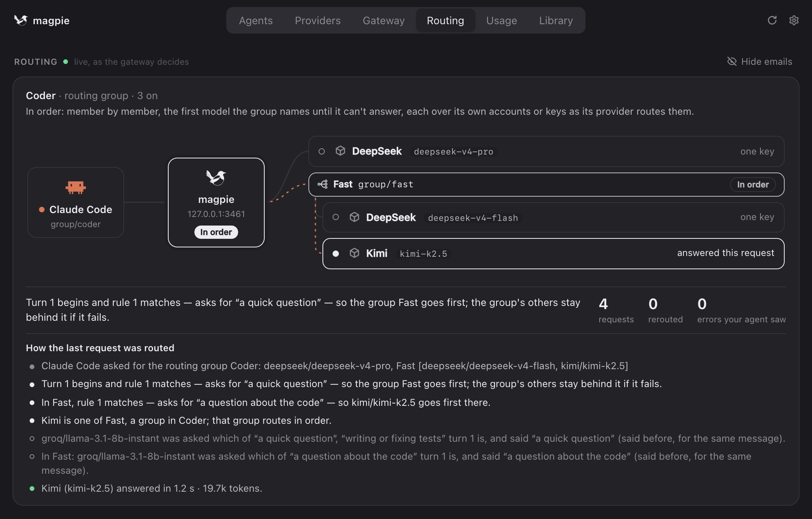
Task: Click the cube icon beside DeepSeek deepseek-v4-pro
Action: pos(340,151)
